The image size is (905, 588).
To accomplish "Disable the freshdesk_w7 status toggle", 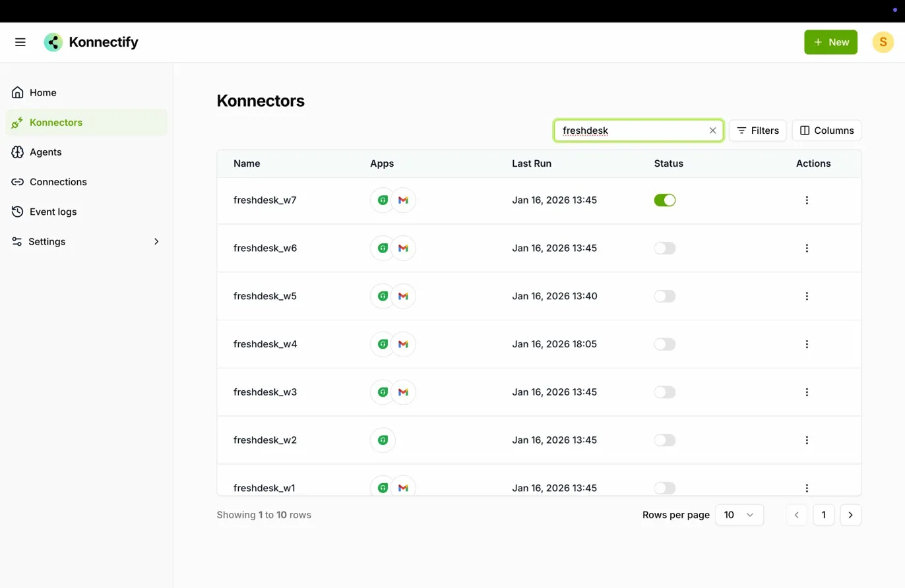I will pyautogui.click(x=665, y=200).
